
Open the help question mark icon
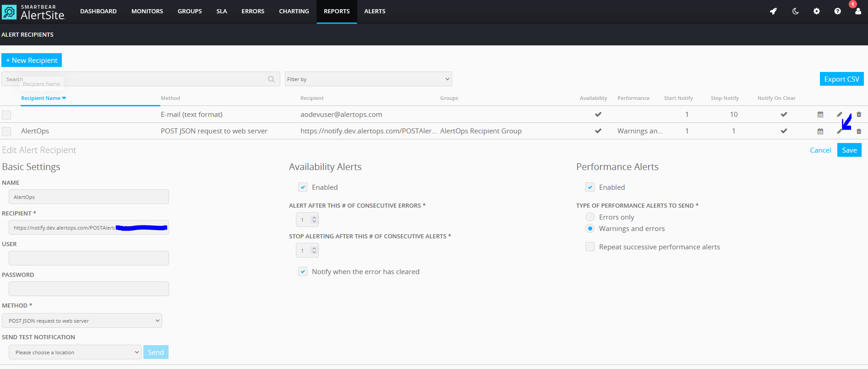tap(837, 11)
